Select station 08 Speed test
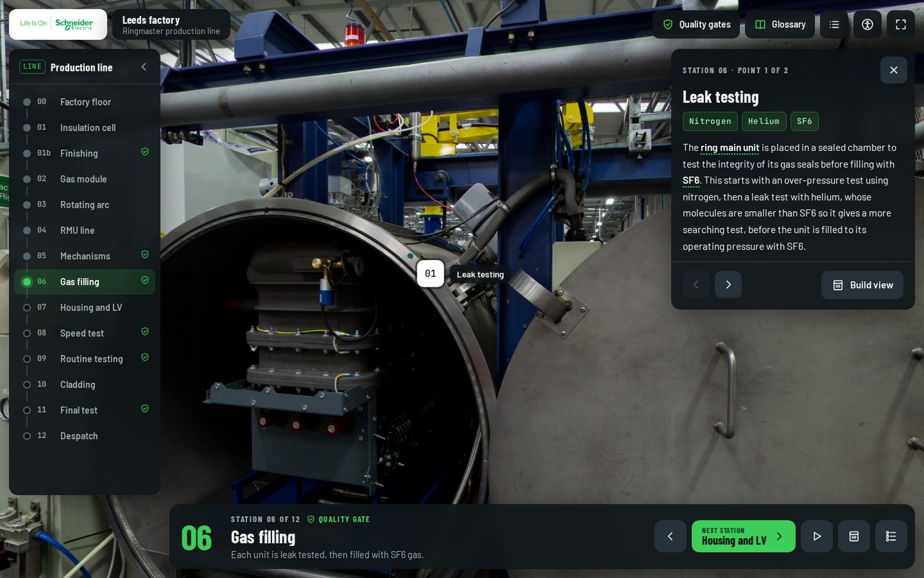Viewport: 924px width, 578px height. pos(84,334)
